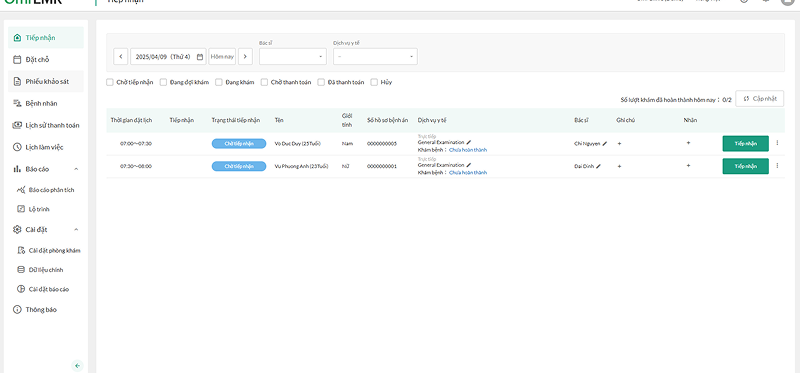This screenshot has width=800, height=373.
Task: Check the Đang khám filter
Action: (219, 82)
